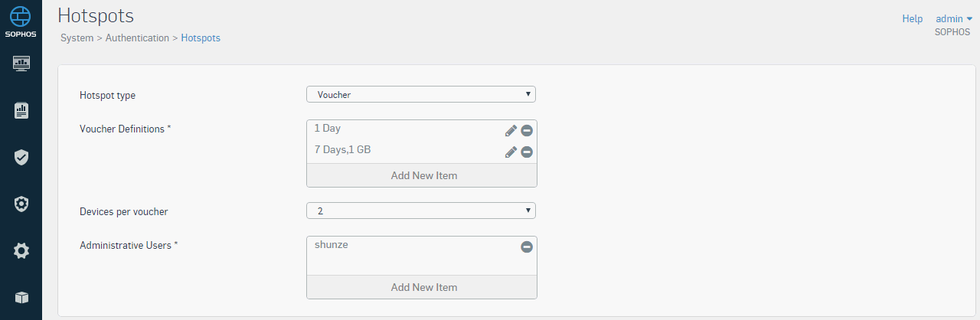Edit the 1 Day voucher definition
This screenshot has height=320, width=980.
pyautogui.click(x=511, y=131)
